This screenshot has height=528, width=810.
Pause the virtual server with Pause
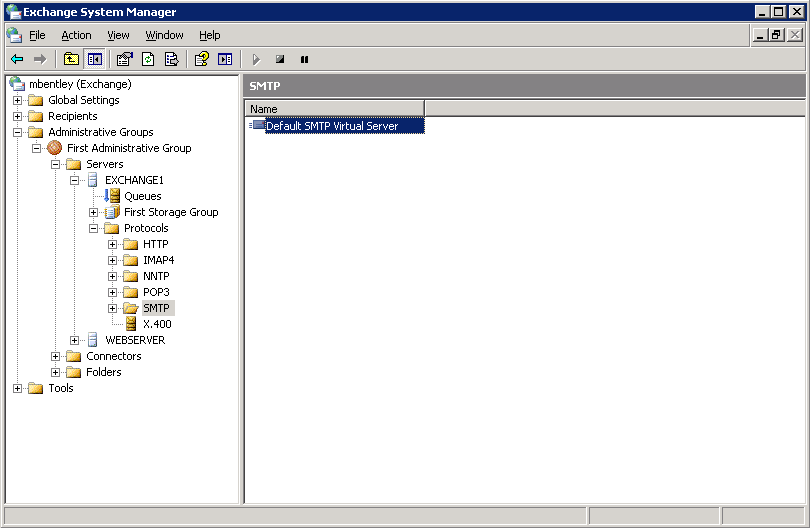point(304,59)
